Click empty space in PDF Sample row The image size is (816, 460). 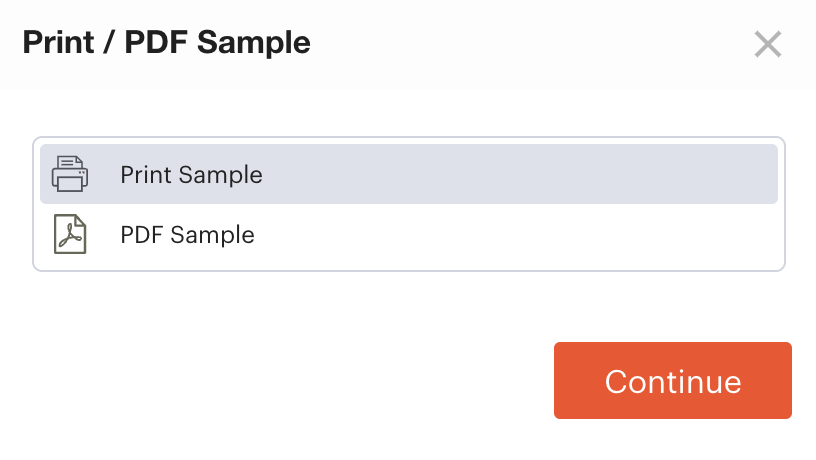point(520,234)
